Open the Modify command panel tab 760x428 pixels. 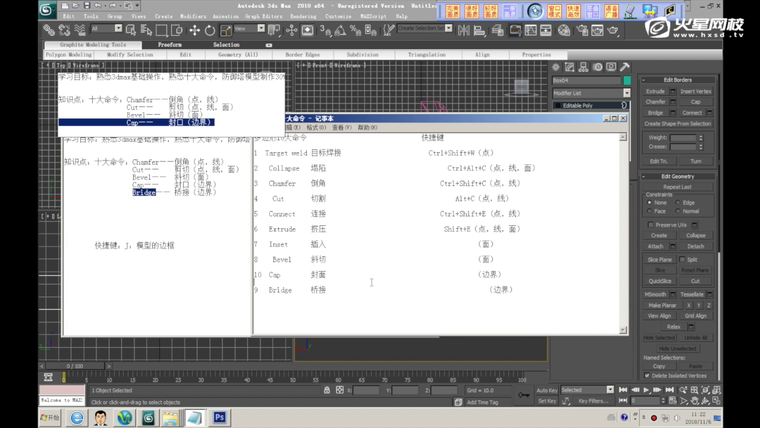[x=569, y=67]
